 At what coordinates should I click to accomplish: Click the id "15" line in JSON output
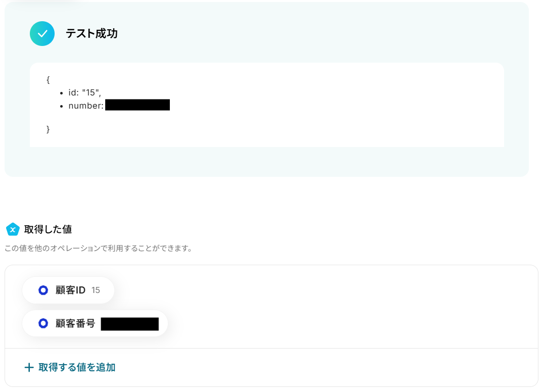tap(85, 92)
